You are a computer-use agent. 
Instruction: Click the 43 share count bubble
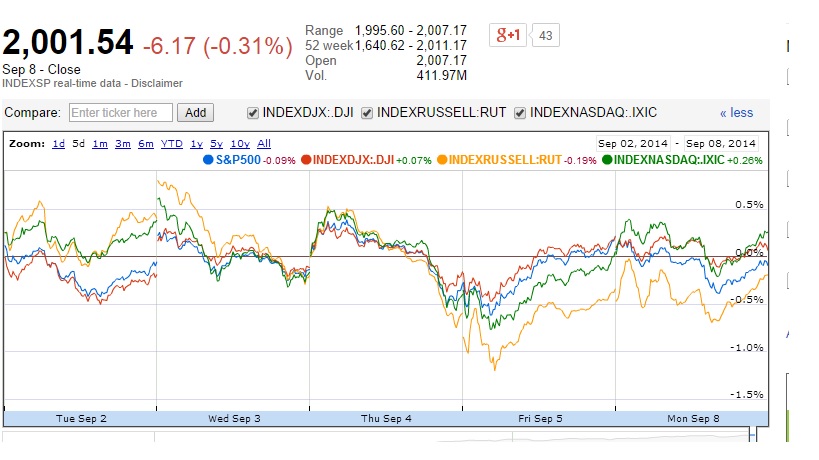pos(545,36)
